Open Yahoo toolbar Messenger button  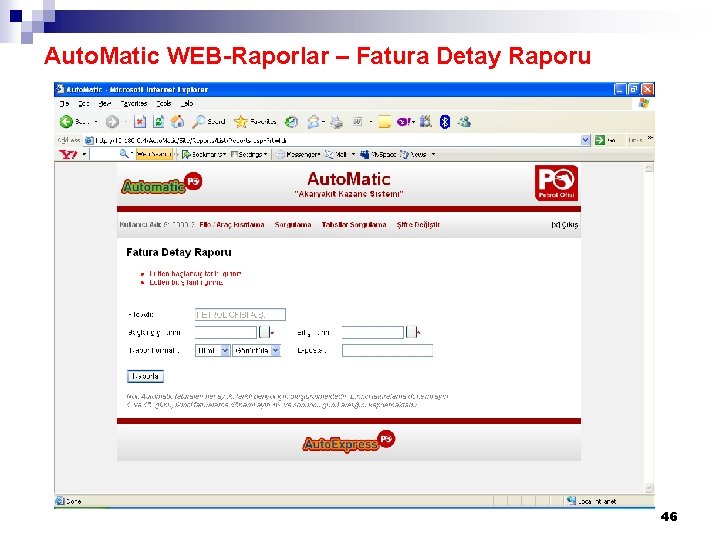pyautogui.click(x=298, y=154)
